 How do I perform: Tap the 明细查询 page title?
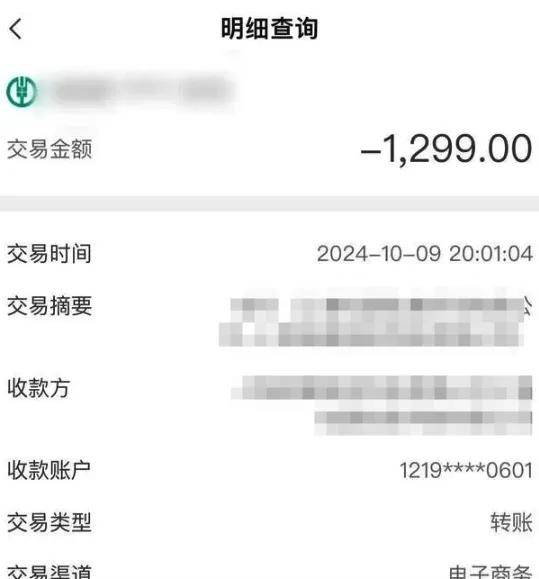269,28
